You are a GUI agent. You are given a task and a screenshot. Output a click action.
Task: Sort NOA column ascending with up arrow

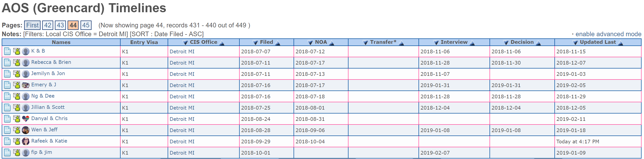point(332,43)
